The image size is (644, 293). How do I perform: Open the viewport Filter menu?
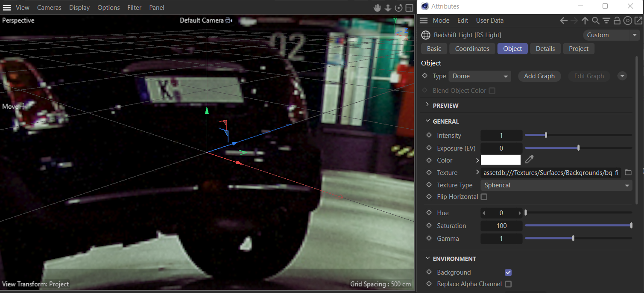click(x=135, y=8)
